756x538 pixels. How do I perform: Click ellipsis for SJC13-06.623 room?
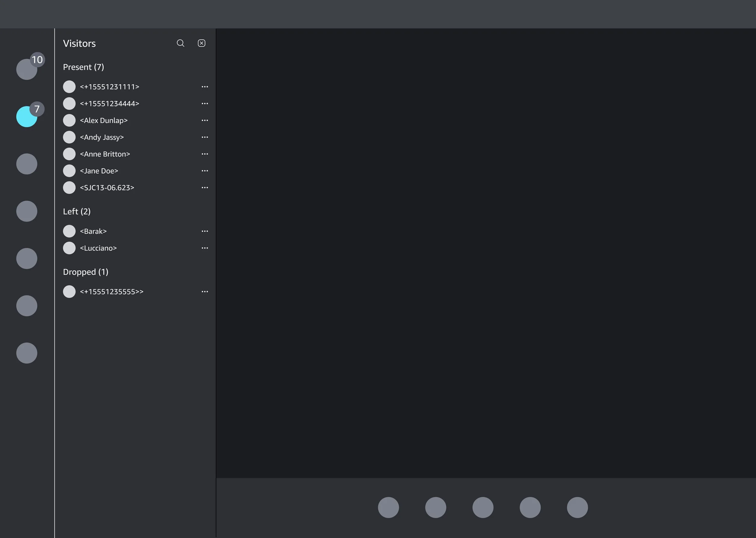(205, 188)
